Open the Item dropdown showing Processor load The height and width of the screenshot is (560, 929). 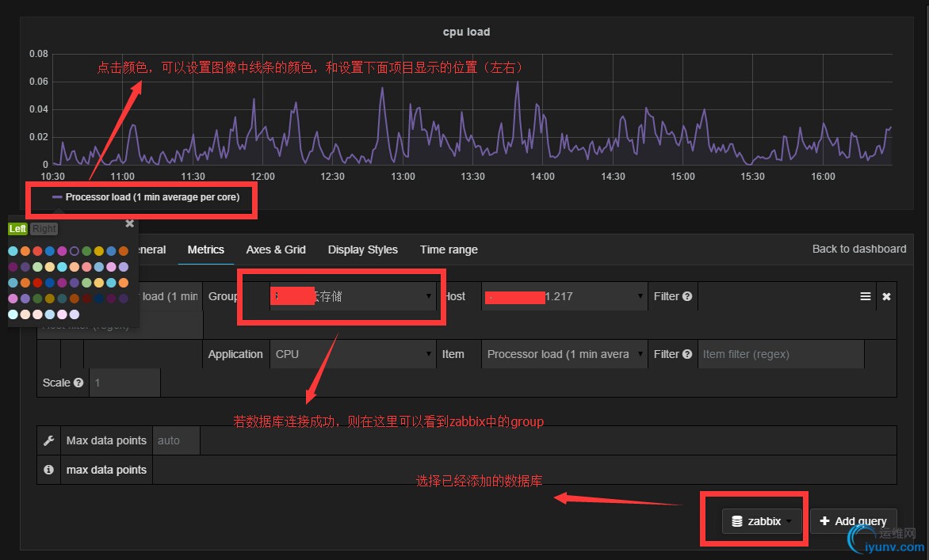[564, 354]
